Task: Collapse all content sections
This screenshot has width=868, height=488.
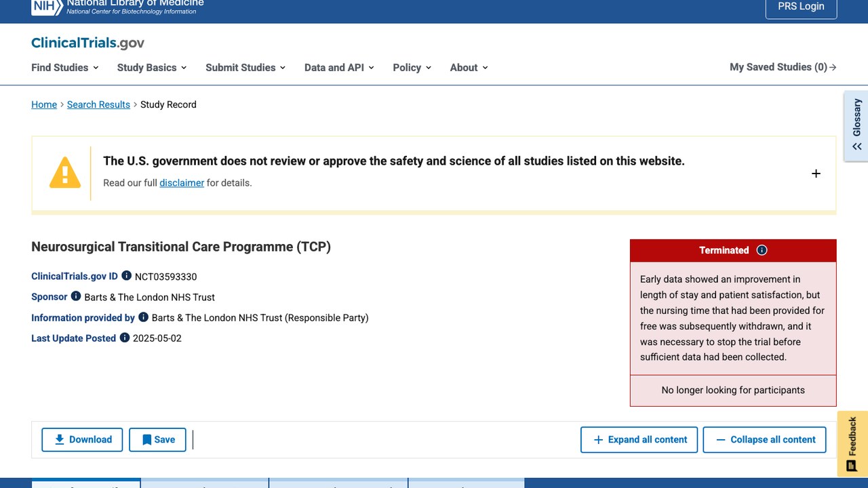Action: pyautogui.click(x=764, y=440)
